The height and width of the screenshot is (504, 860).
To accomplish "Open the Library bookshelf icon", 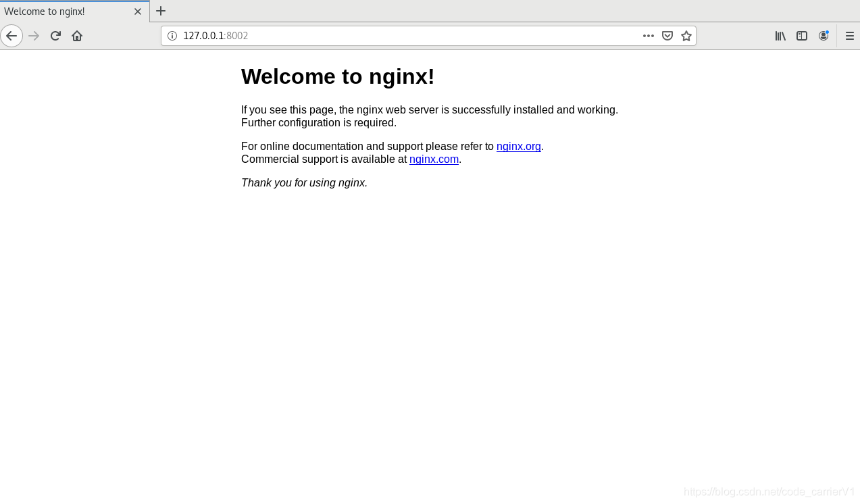I will 780,36.
